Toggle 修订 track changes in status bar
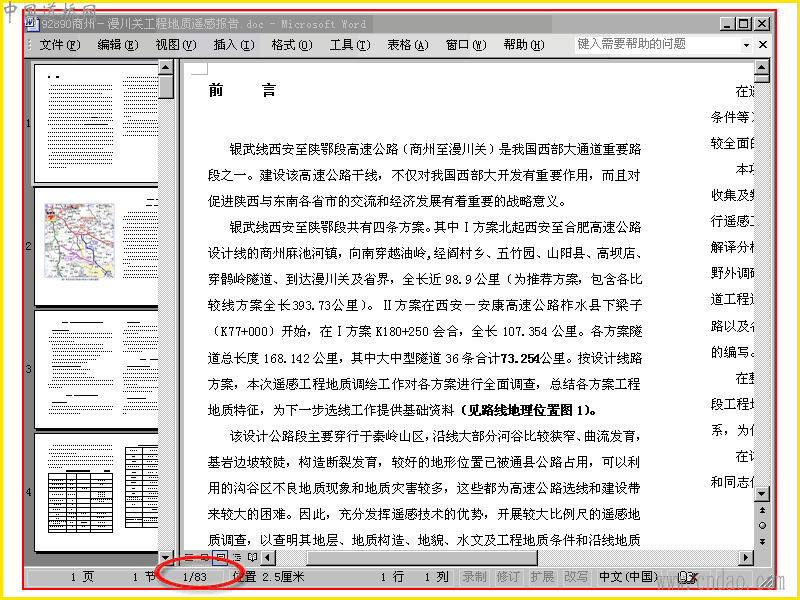 [x=508, y=577]
